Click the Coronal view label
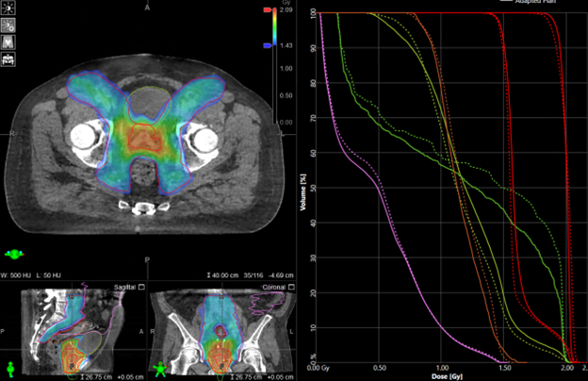The image size is (588, 381). [x=274, y=287]
